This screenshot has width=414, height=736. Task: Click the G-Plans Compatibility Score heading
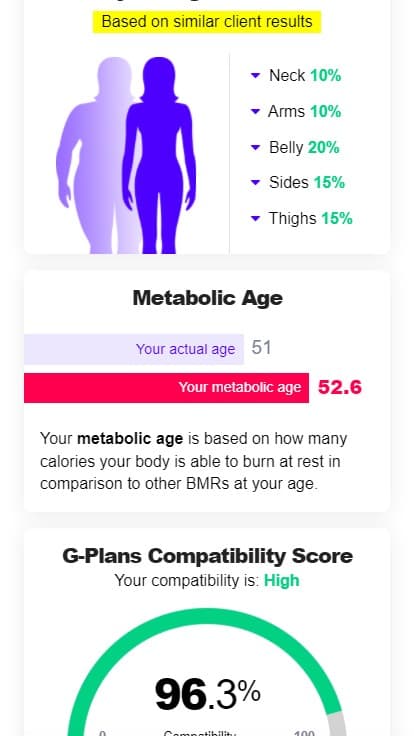(x=207, y=556)
